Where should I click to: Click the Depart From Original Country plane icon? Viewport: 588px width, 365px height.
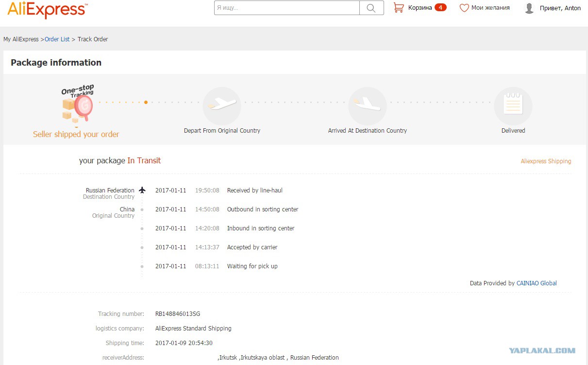[221, 105]
